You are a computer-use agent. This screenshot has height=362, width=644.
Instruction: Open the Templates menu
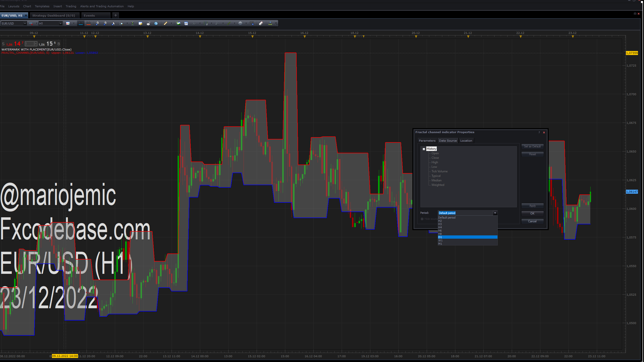pyautogui.click(x=42, y=6)
